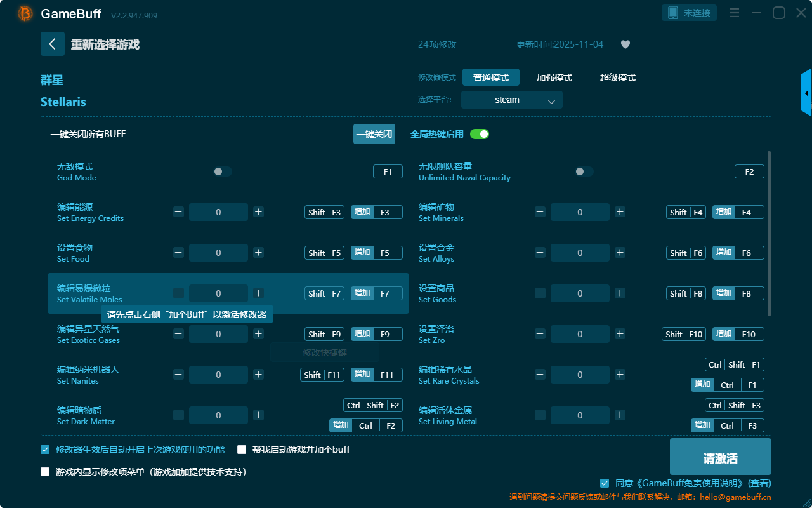Click the Set Food value input field
The height and width of the screenshot is (508, 812).
point(218,253)
